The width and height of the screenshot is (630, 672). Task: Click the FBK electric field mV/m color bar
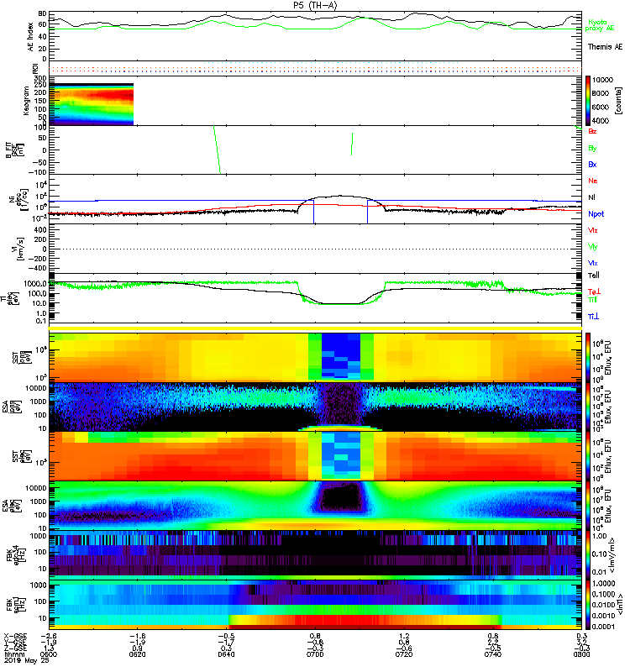[x=588, y=555]
